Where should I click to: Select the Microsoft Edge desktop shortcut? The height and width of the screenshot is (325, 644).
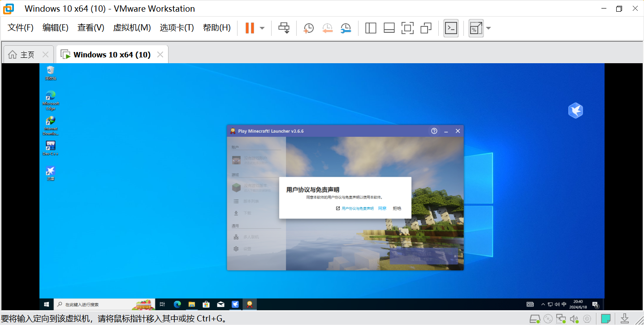[x=51, y=100]
